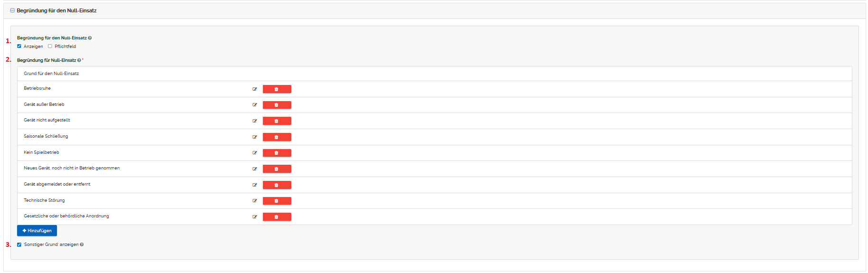Edit the Saisonale Schließung entry
This screenshot has width=868, height=273.
pyautogui.click(x=255, y=137)
